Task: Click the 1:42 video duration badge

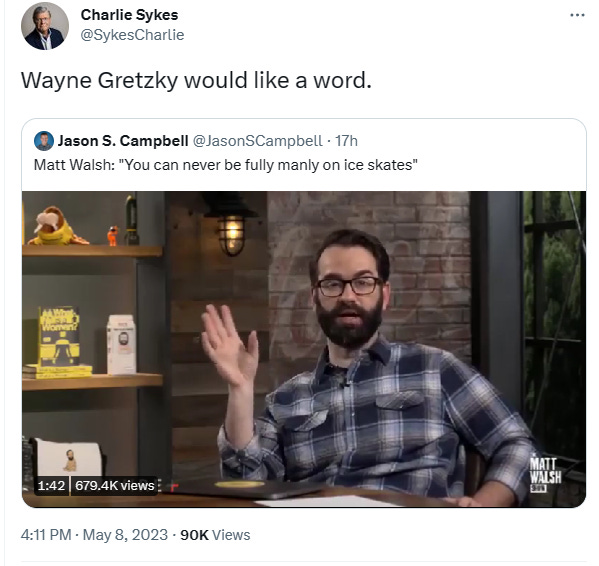Action: tap(51, 486)
